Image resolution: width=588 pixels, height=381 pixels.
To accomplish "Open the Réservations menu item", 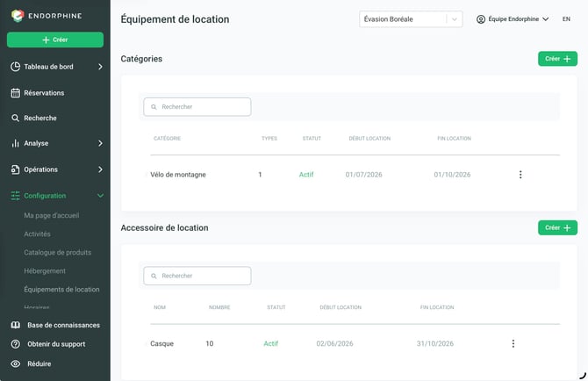I will (44, 93).
